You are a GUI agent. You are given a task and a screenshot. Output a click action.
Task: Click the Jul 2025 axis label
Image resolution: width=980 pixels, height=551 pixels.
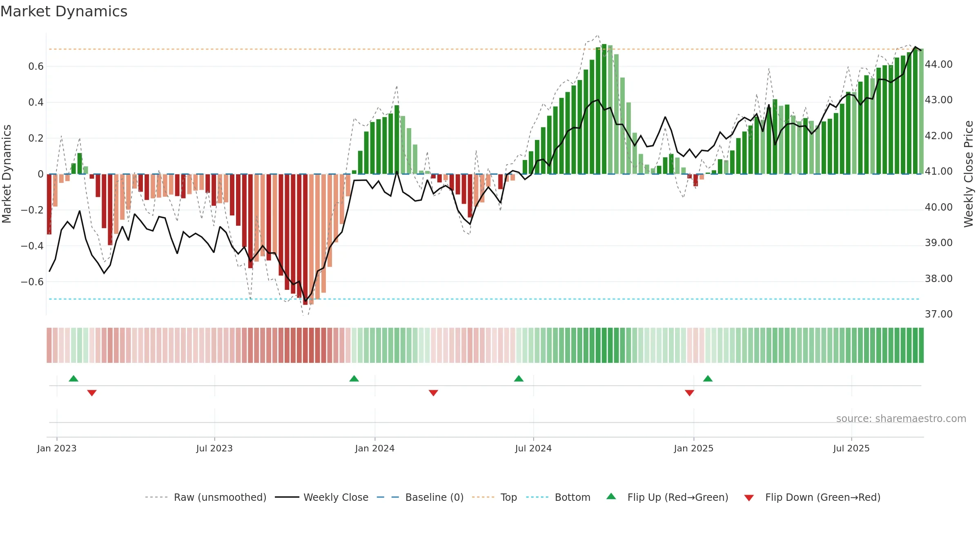click(851, 448)
